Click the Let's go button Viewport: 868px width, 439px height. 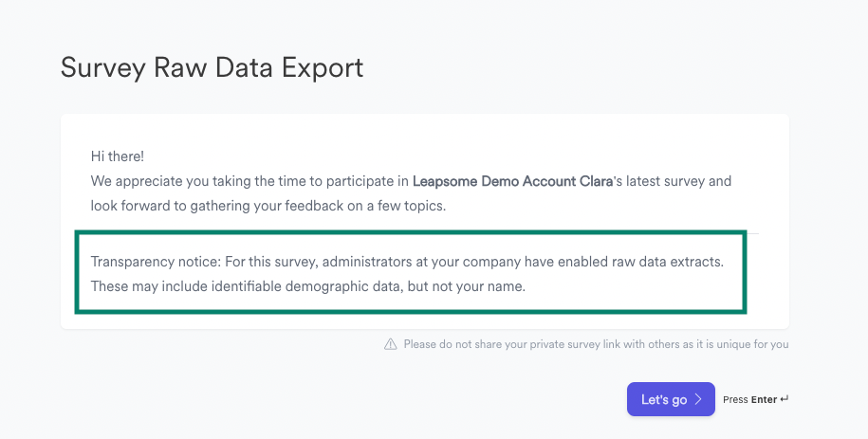(671, 399)
